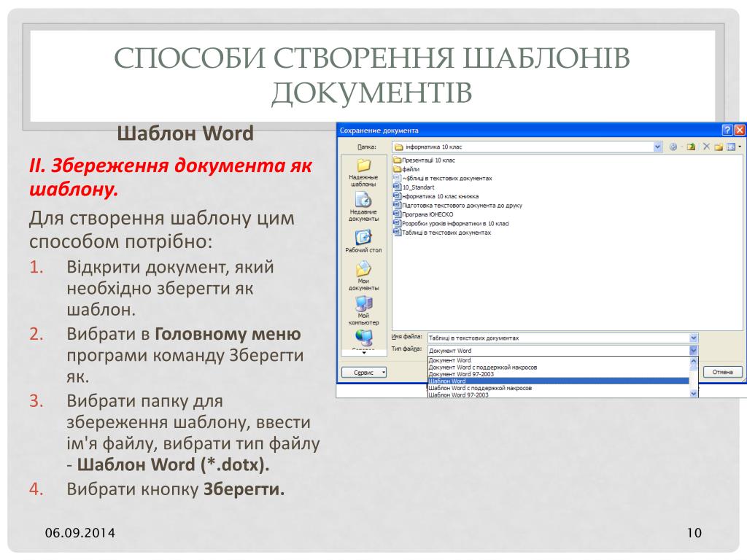
Task: Open the Trusted Templates (Надежные шаблоны) location
Action: coord(363,173)
